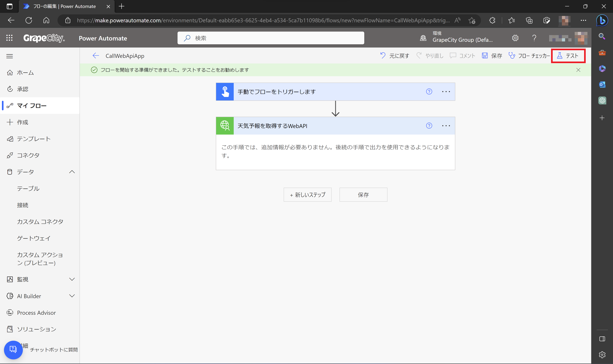Open コネクタ connectors page
The width and height of the screenshot is (613, 364).
click(x=40, y=155)
